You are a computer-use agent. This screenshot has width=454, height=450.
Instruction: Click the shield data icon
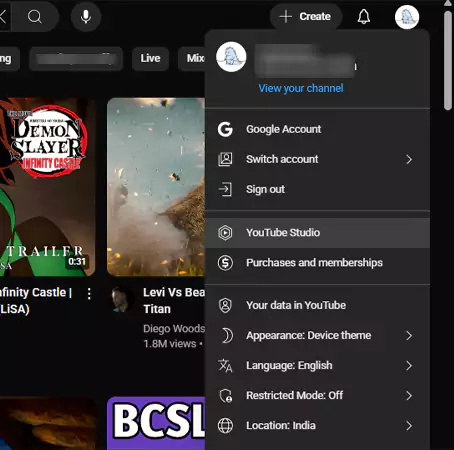coord(225,305)
